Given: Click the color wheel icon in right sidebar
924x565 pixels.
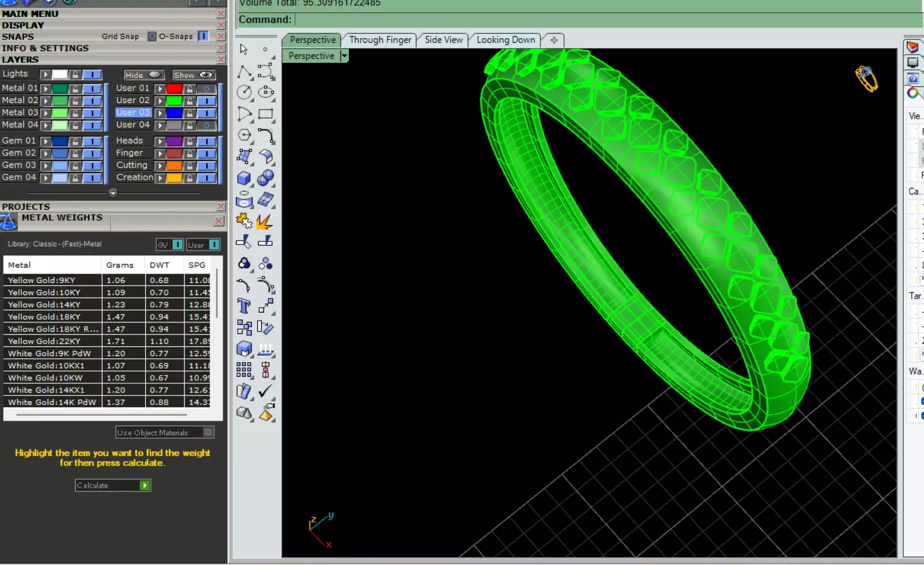Looking at the screenshot, I should (913, 93).
